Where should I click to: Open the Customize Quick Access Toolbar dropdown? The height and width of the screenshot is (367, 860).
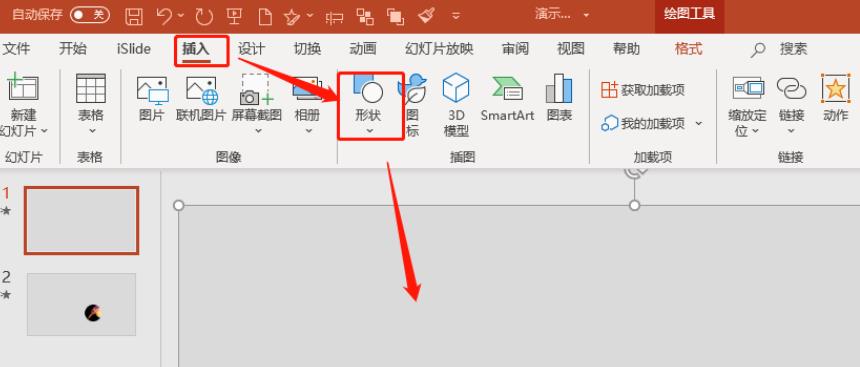[456, 16]
